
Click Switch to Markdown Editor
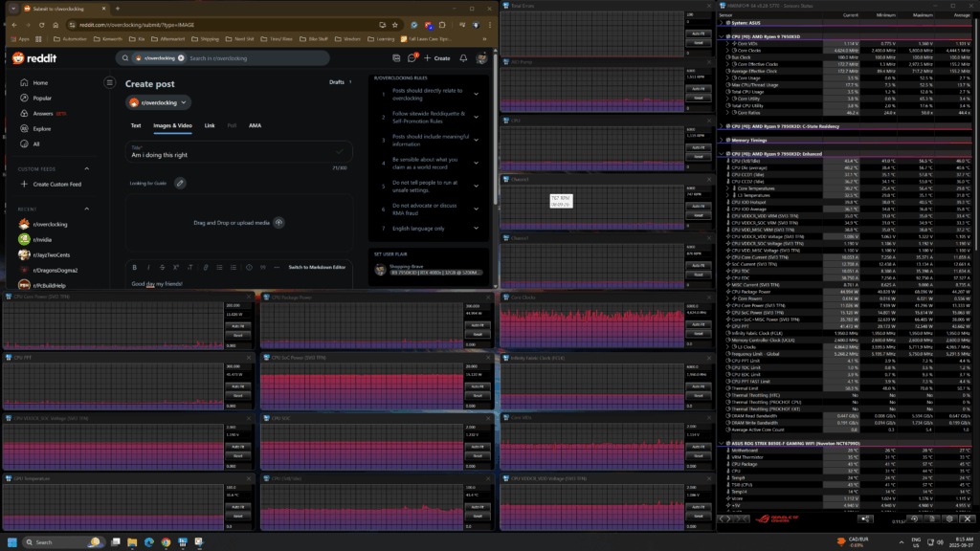point(317,268)
